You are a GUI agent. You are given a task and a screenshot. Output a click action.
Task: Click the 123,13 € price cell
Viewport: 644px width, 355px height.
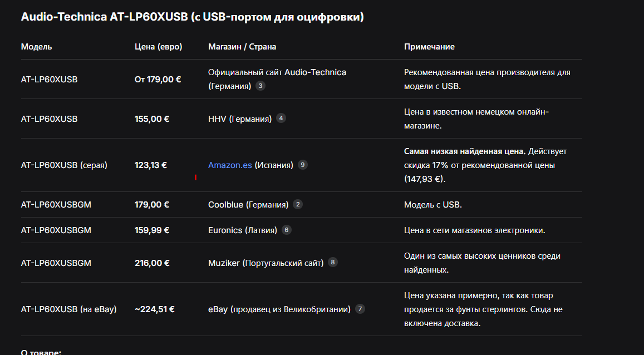(151, 165)
